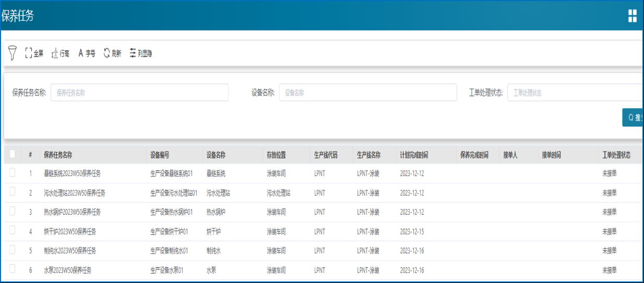Click the 工单处理状态 column header
This screenshot has height=283, width=644.
click(616, 155)
